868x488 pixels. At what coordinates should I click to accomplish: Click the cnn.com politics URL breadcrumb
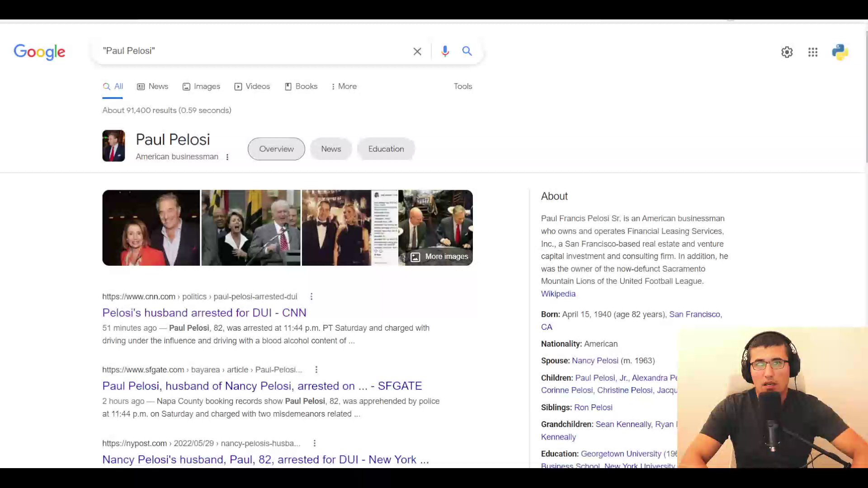pyautogui.click(x=199, y=296)
